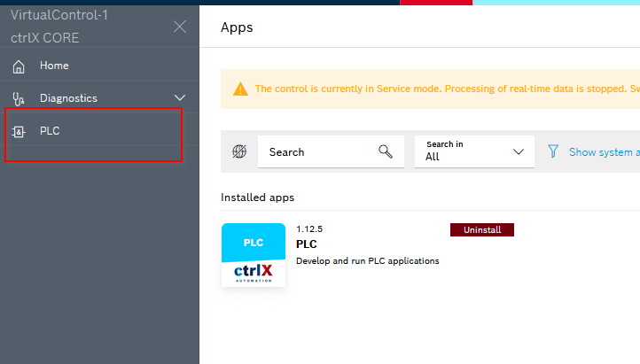This screenshot has width=640, height=364.
Task: Click the Service mode warning message
Action: pos(448,89)
